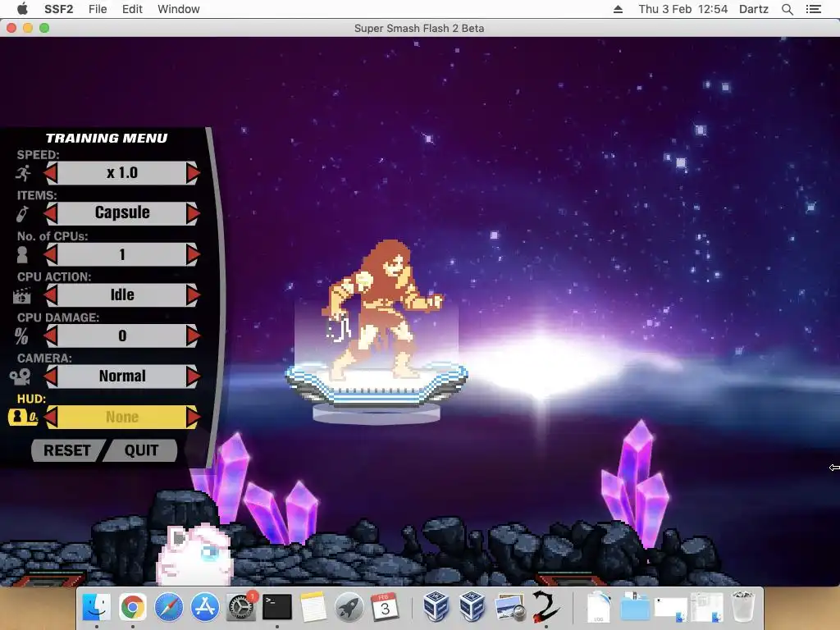Screen dimensions: 840x630
Task: Click the CPU damage value 0
Action: point(122,336)
